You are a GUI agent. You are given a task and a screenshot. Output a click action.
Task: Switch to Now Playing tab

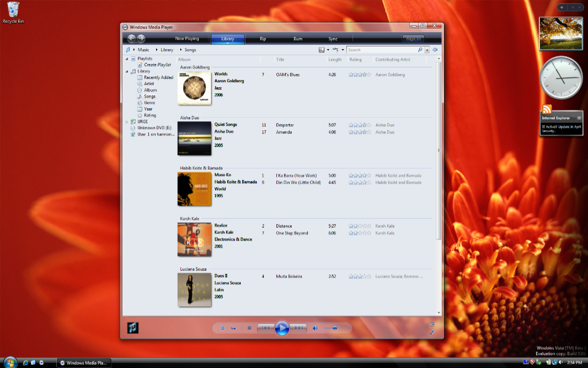[187, 39]
